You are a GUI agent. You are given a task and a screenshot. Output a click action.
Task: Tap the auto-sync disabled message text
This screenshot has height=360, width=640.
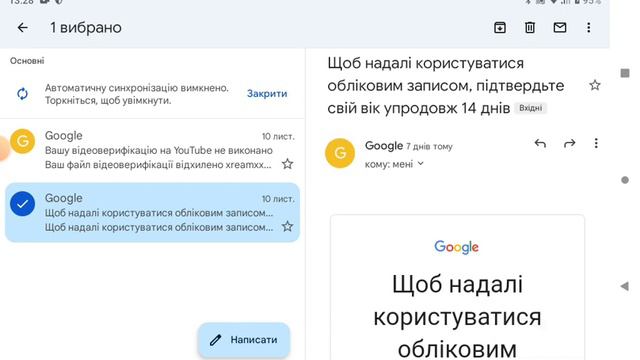point(137,94)
